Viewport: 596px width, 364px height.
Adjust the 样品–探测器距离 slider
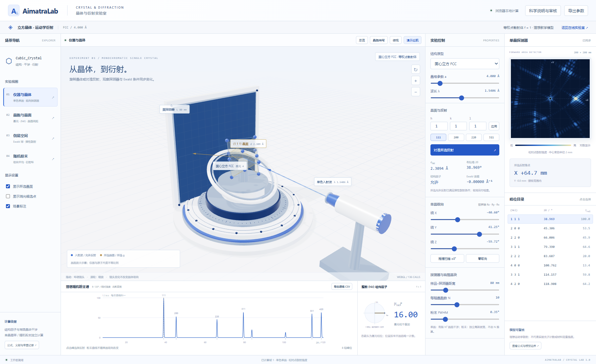coord(465,290)
